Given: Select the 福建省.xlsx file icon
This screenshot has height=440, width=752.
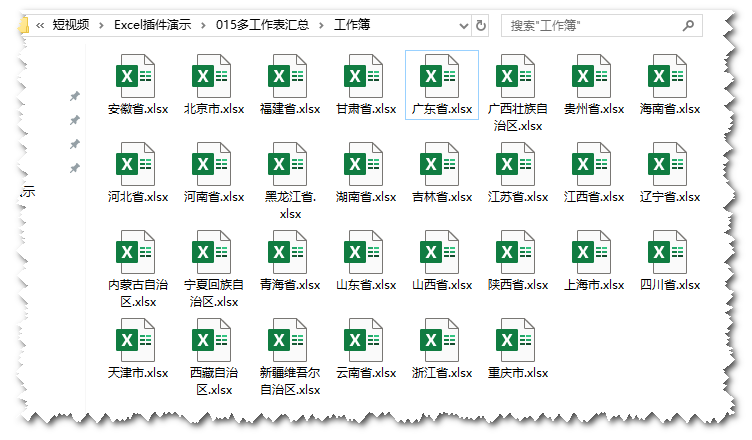Looking at the screenshot, I should pos(287,76).
